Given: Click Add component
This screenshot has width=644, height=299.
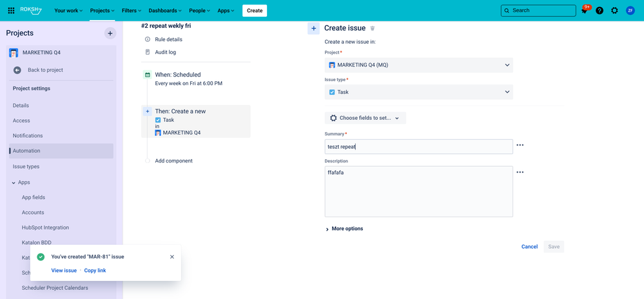Looking at the screenshot, I should pyautogui.click(x=174, y=160).
